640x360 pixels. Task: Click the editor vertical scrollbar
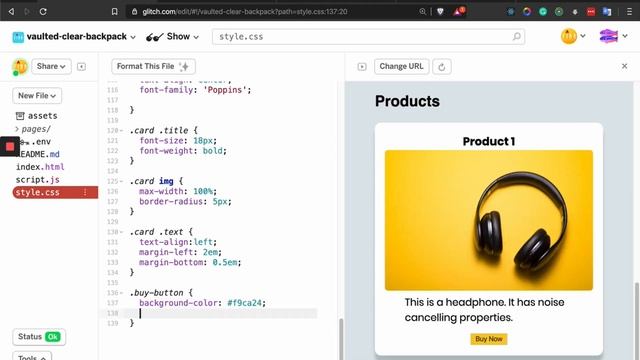pos(341,338)
